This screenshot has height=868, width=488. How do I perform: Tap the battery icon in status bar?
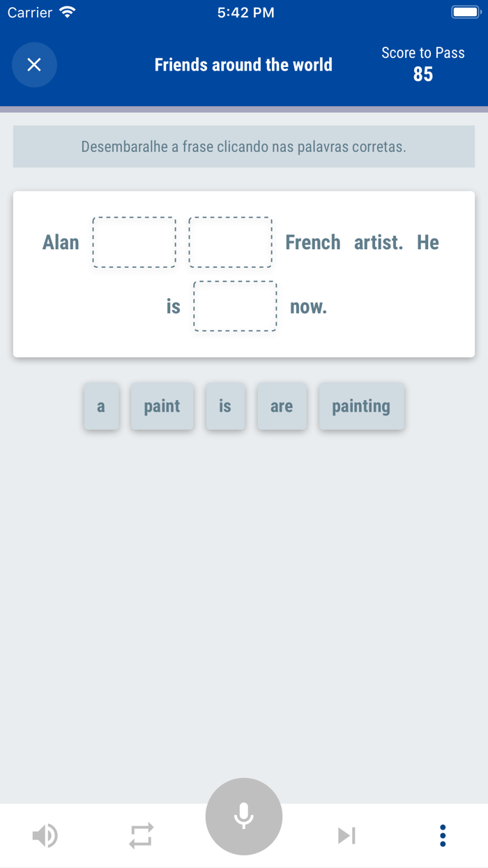point(464,13)
